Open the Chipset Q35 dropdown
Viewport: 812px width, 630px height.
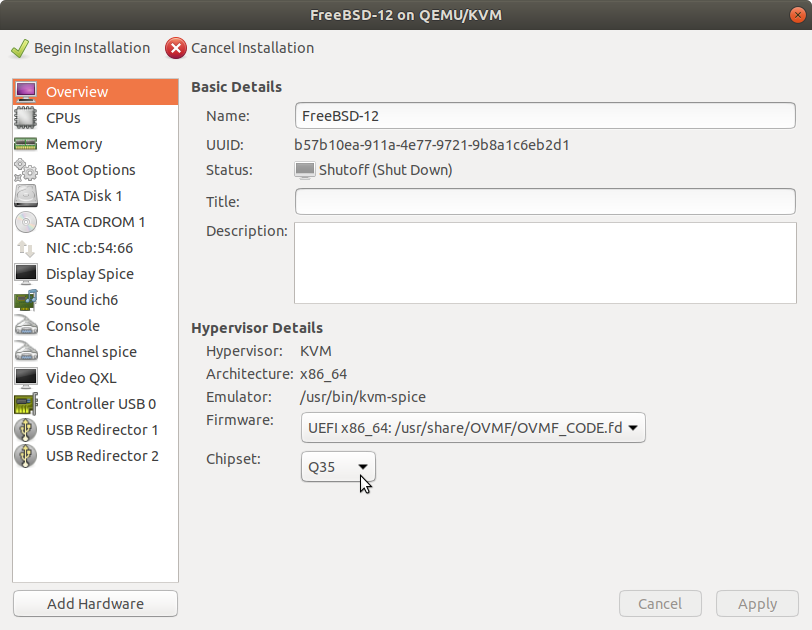(338, 467)
